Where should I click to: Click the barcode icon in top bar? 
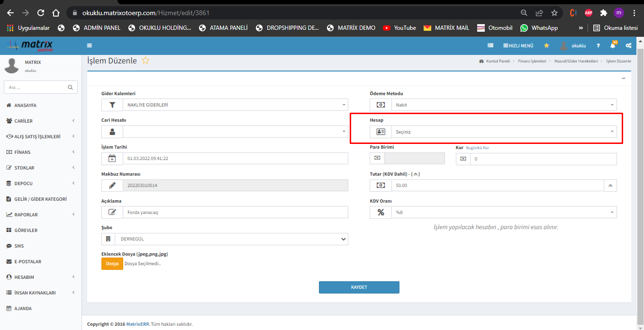[490, 46]
